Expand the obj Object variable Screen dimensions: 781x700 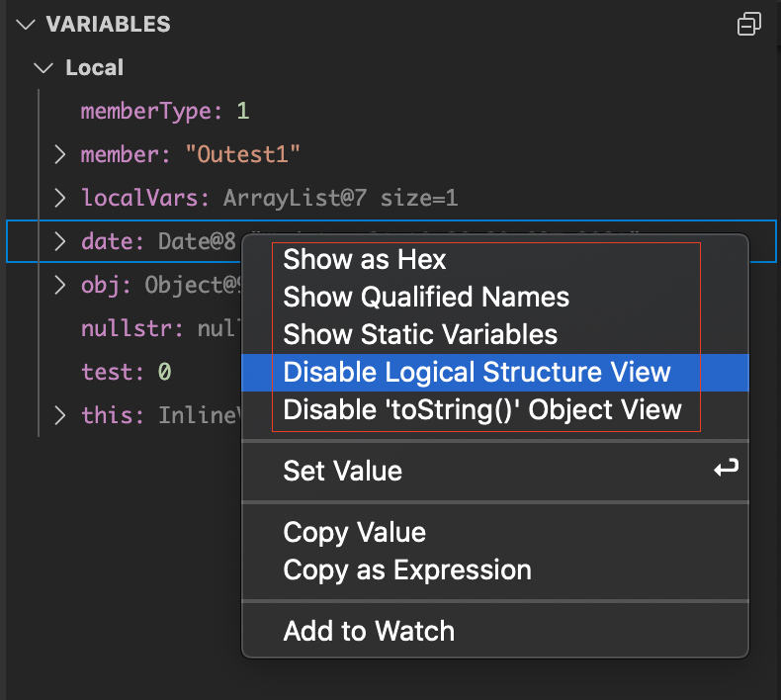pyautogui.click(x=59, y=285)
